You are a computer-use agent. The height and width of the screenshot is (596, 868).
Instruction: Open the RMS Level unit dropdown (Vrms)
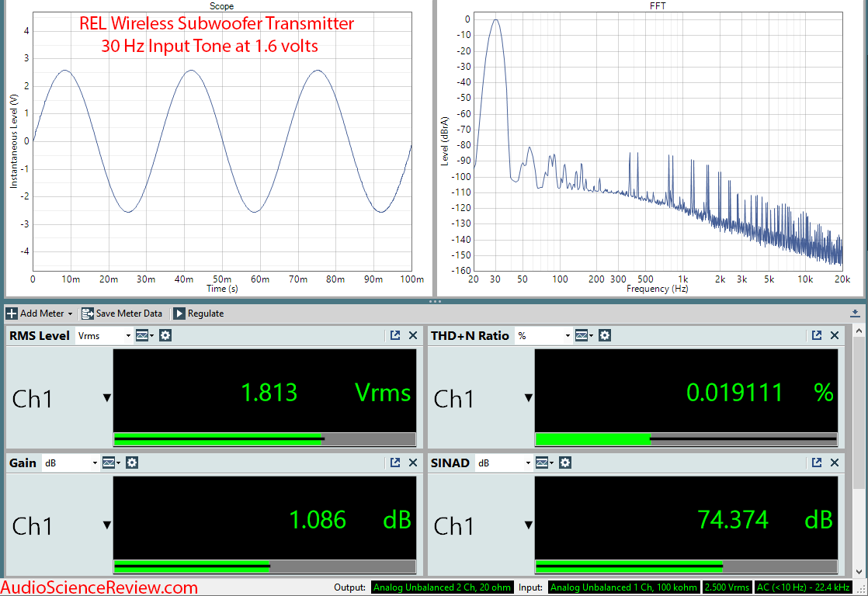104,336
